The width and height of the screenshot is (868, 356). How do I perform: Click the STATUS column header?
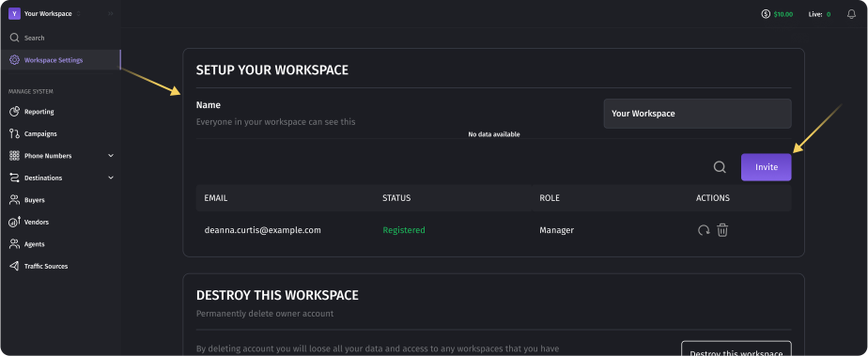(396, 198)
